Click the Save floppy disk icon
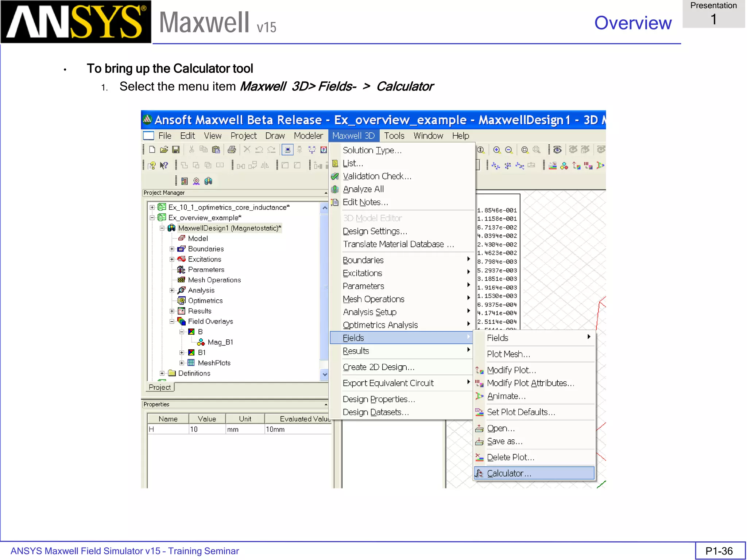The width and height of the screenshot is (747, 560). click(176, 149)
